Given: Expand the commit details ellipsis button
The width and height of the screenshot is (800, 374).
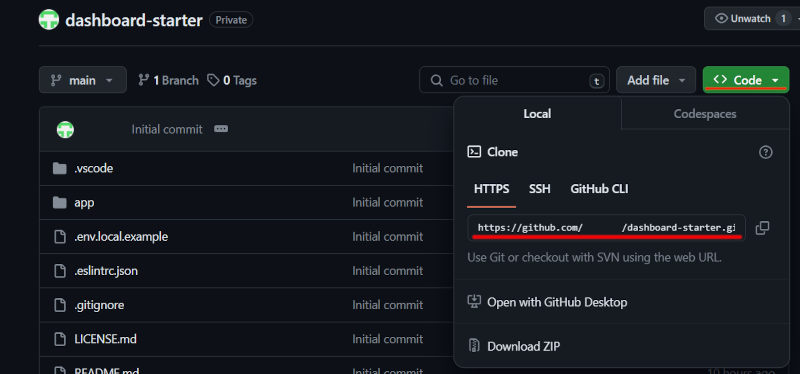Looking at the screenshot, I should click(221, 129).
